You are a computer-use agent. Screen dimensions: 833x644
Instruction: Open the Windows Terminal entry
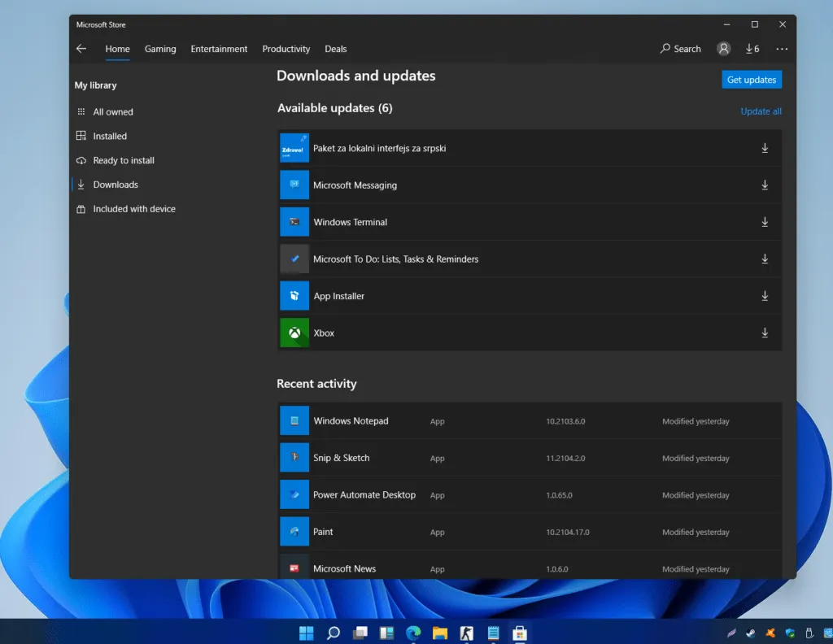click(350, 222)
